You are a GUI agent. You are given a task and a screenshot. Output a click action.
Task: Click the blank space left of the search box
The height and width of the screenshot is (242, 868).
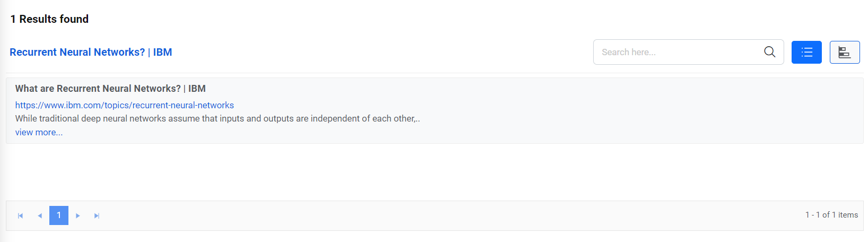(382, 52)
